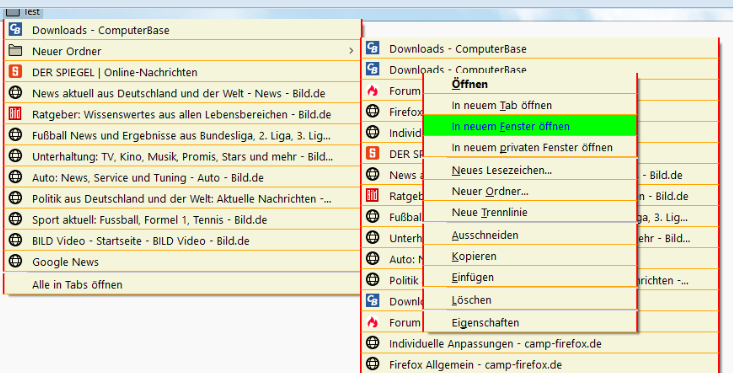Select Neue Trennlinie
The height and width of the screenshot is (373, 733).
[x=530, y=212]
